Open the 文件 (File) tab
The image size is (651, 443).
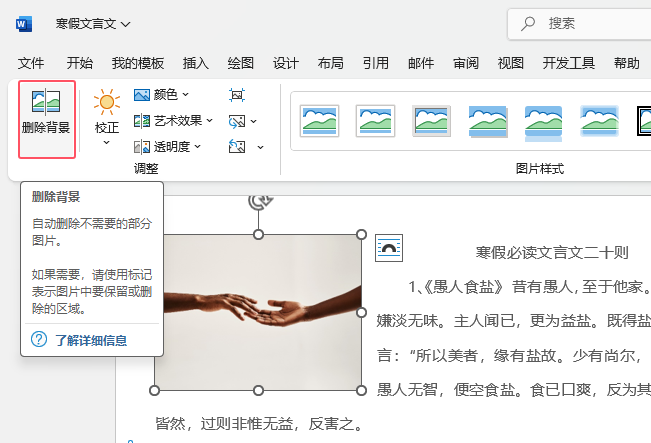click(31, 63)
